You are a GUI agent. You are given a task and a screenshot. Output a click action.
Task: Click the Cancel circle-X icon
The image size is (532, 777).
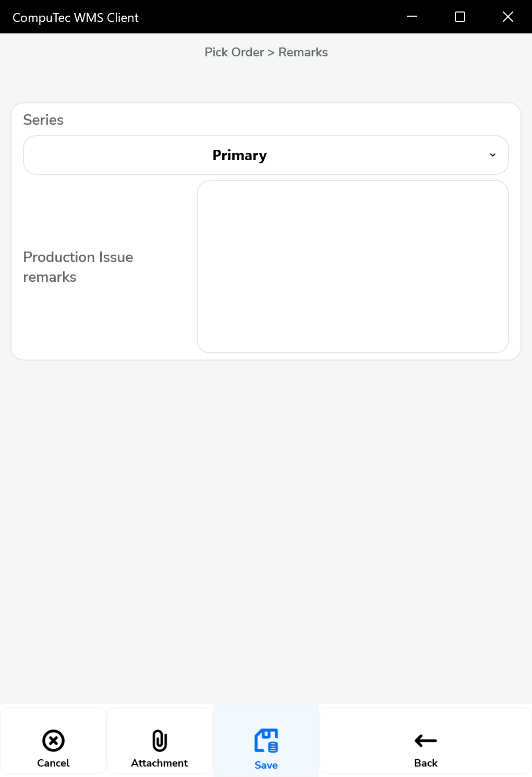(x=53, y=740)
